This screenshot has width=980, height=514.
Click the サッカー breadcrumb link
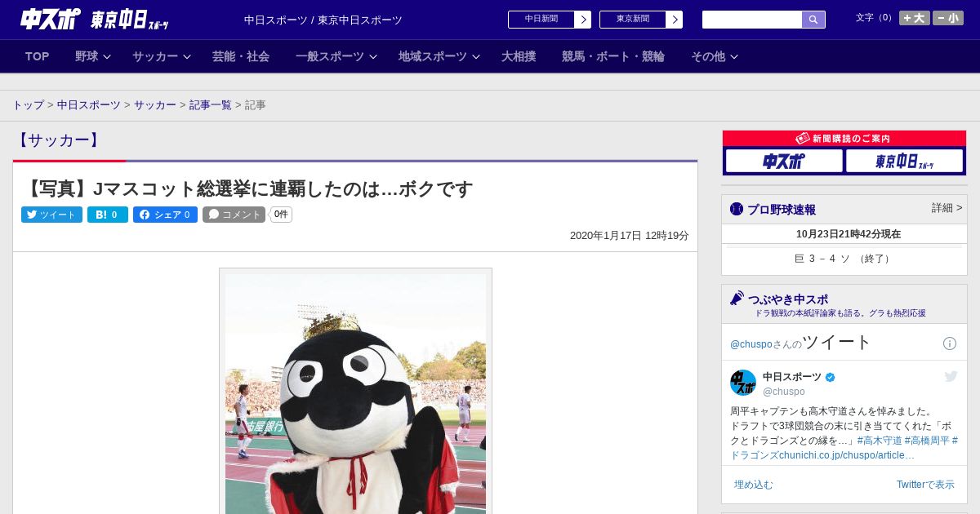[155, 105]
